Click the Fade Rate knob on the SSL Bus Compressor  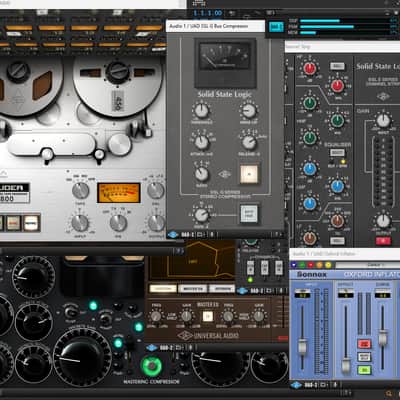click(201, 215)
